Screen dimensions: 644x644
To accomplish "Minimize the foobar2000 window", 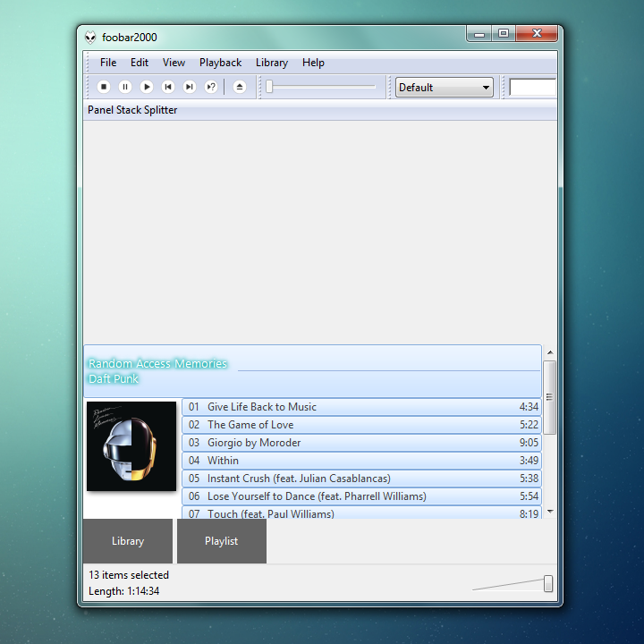I will 479,34.
